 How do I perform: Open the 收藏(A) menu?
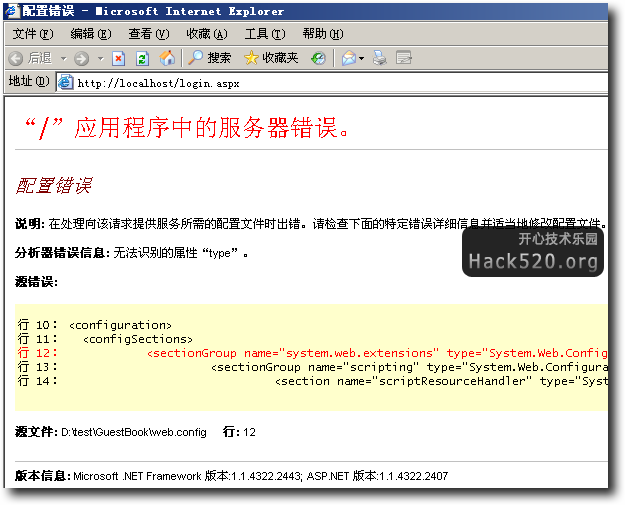[207, 34]
